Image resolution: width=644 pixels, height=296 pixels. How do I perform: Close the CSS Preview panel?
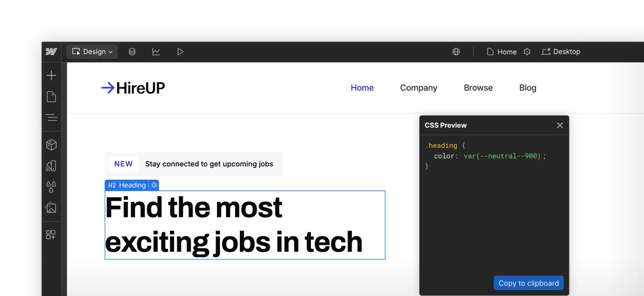click(x=560, y=125)
